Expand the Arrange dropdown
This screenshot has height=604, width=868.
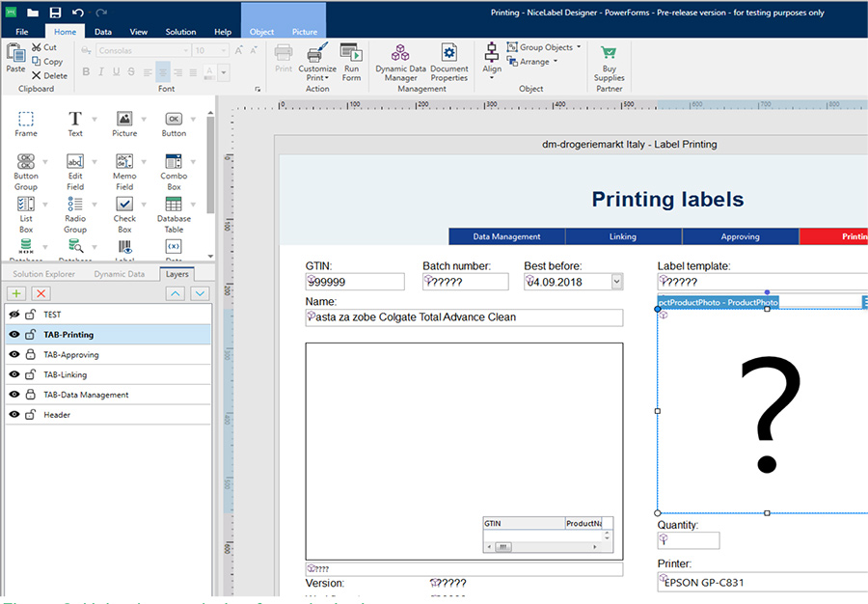[556, 62]
